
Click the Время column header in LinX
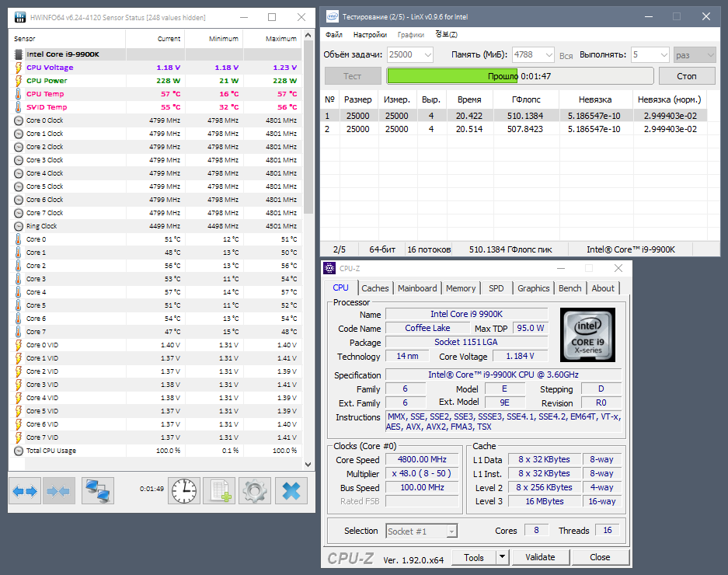click(x=469, y=99)
